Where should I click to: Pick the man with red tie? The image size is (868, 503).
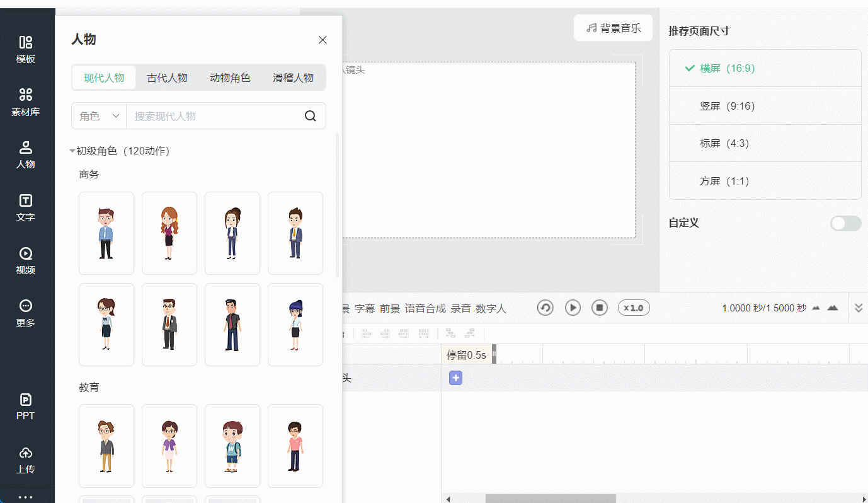[x=232, y=325]
